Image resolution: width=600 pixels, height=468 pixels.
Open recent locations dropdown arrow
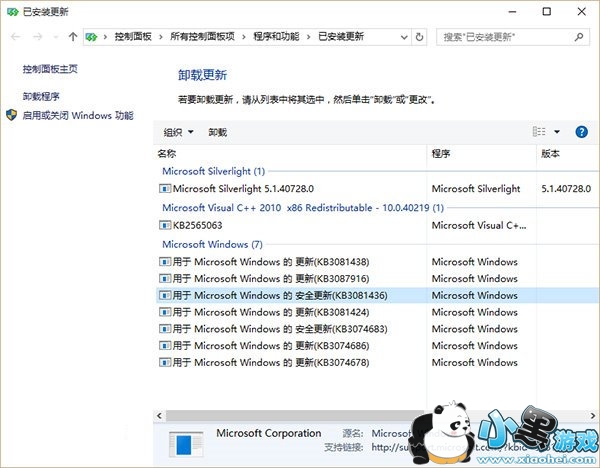point(56,37)
